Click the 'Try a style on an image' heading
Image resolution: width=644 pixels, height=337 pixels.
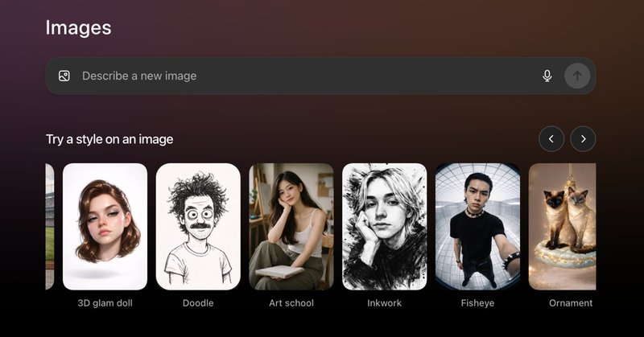pyautogui.click(x=109, y=139)
